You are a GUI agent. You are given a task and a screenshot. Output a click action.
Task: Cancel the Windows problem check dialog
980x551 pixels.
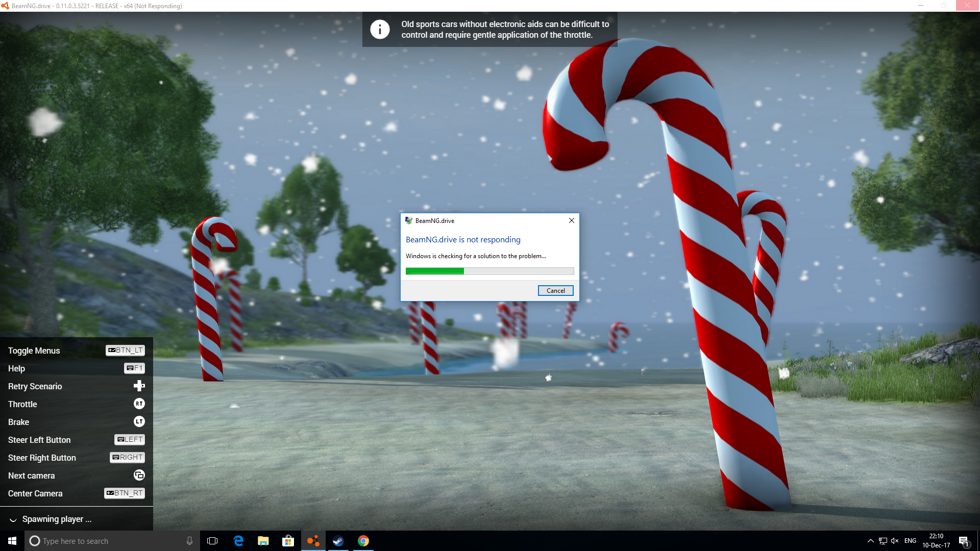coord(555,290)
